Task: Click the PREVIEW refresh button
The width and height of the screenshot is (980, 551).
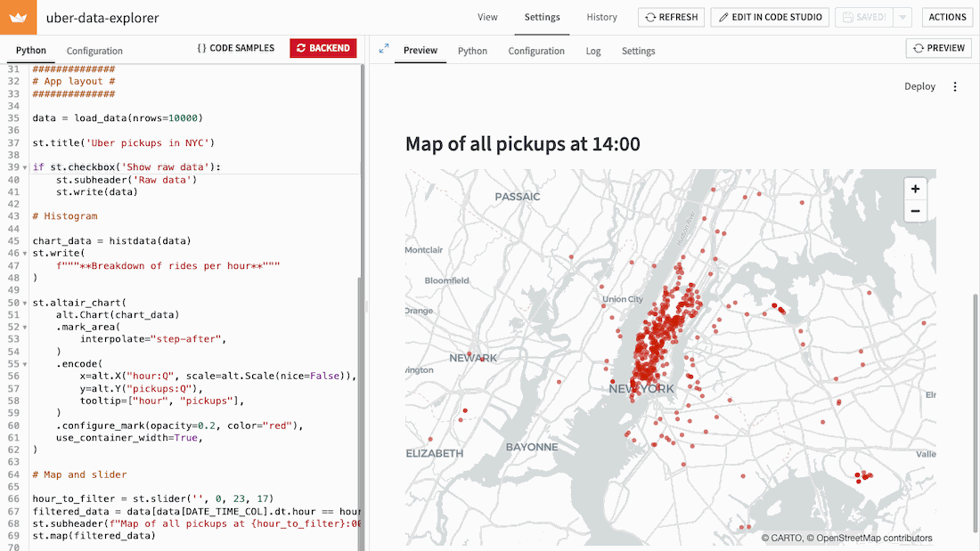Action: pyautogui.click(x=938, y=48)
